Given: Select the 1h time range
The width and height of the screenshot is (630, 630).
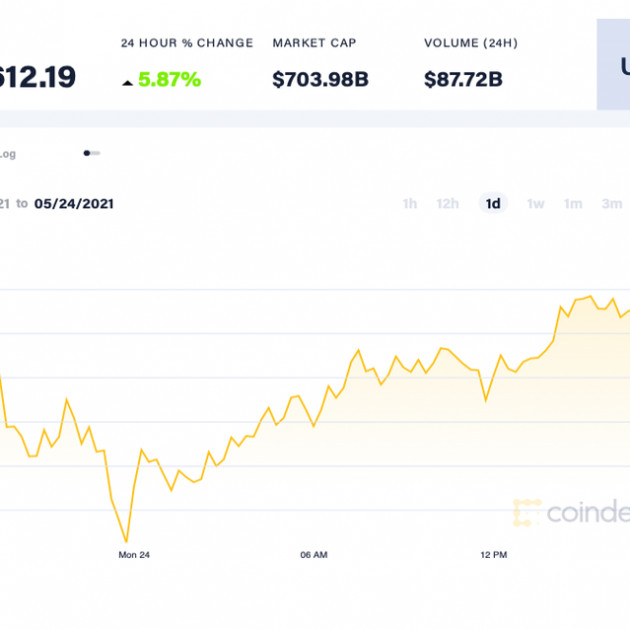Looking at the screenshot, I should click(x=410, y=204).
